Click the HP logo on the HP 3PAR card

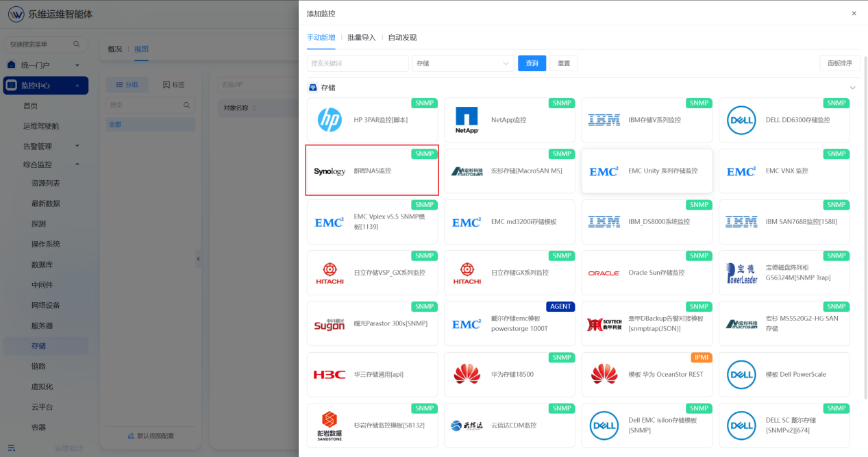pyautogui.click(x=330, y=120)
